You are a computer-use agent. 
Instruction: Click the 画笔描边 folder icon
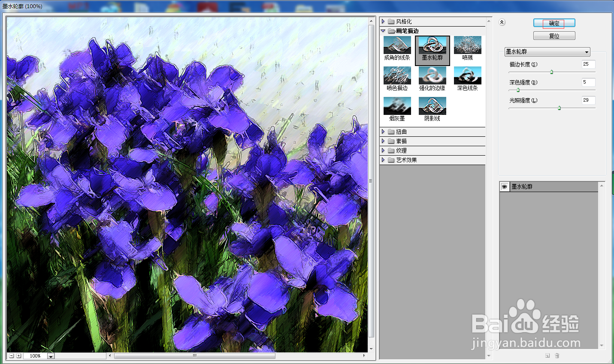(391, 31)
